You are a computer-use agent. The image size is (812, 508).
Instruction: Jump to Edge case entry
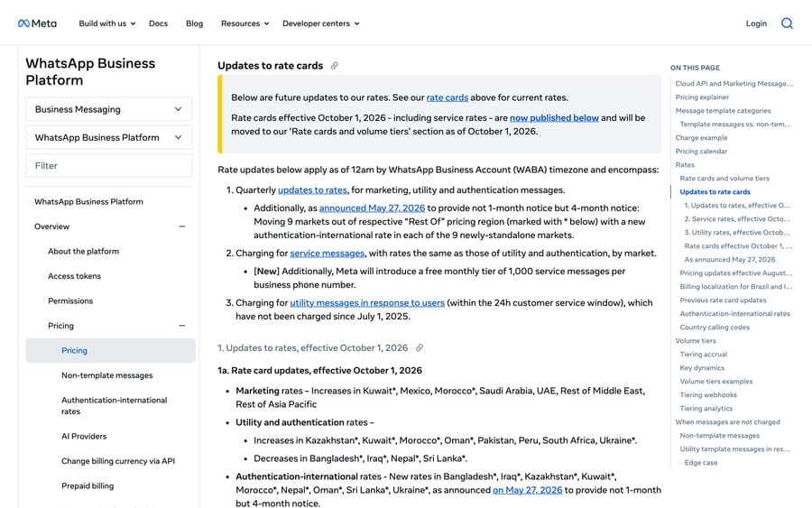(701, 462)
